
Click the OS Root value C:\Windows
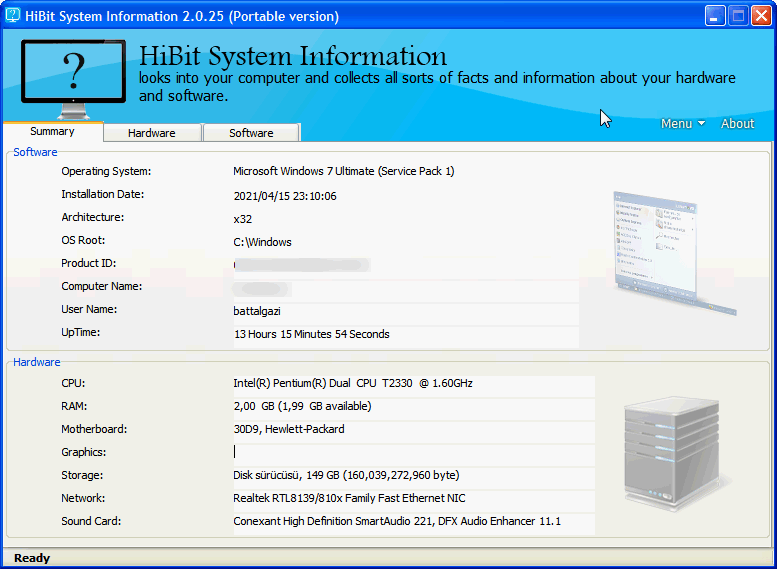click(263, 242)
